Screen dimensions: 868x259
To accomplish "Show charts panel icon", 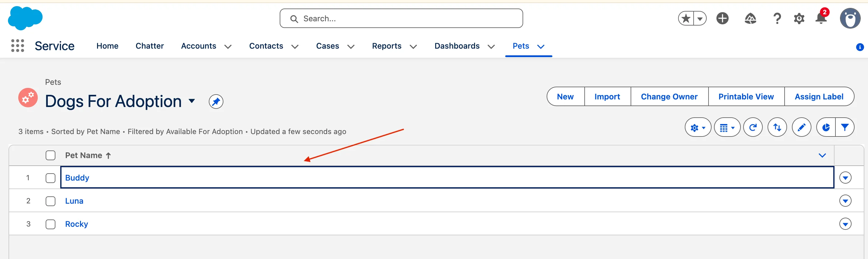I will 825,127.
